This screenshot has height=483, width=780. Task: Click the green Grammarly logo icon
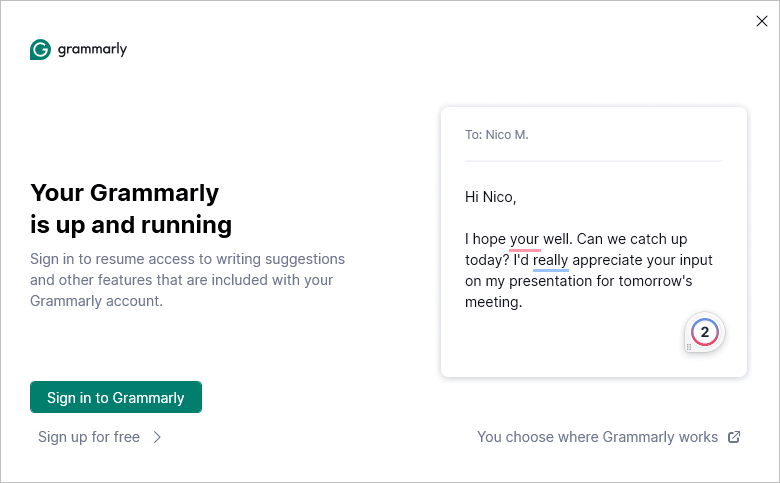[40, 50]
